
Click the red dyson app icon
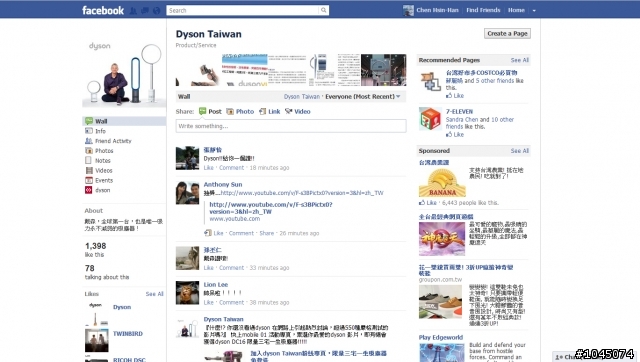[x=89, y=190]
